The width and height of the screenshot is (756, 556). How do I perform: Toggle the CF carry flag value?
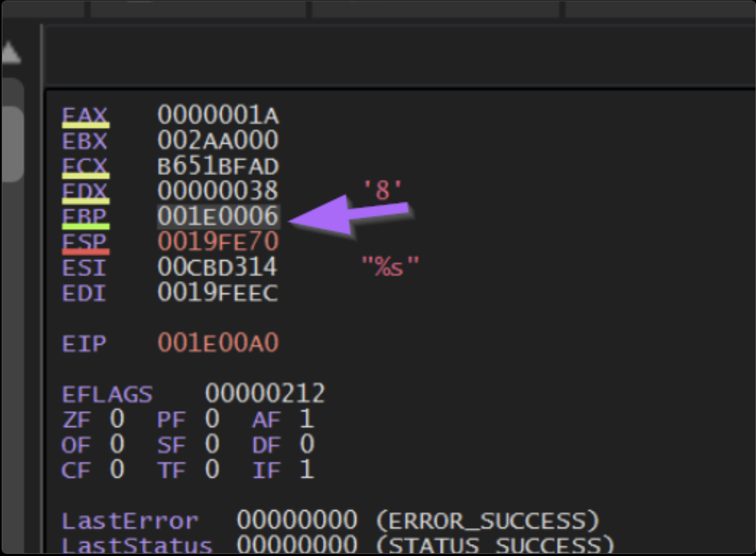coord(117,470)
